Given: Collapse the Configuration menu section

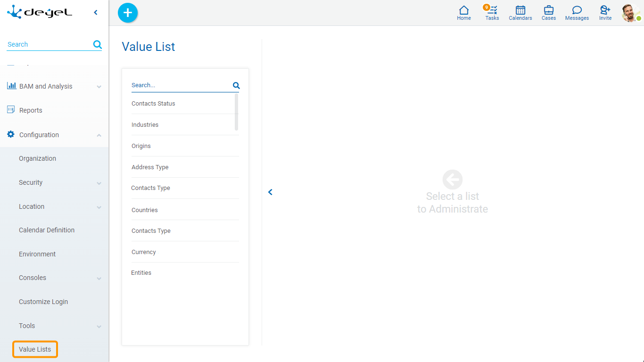Looking at the screenshot, I should 99,135.
